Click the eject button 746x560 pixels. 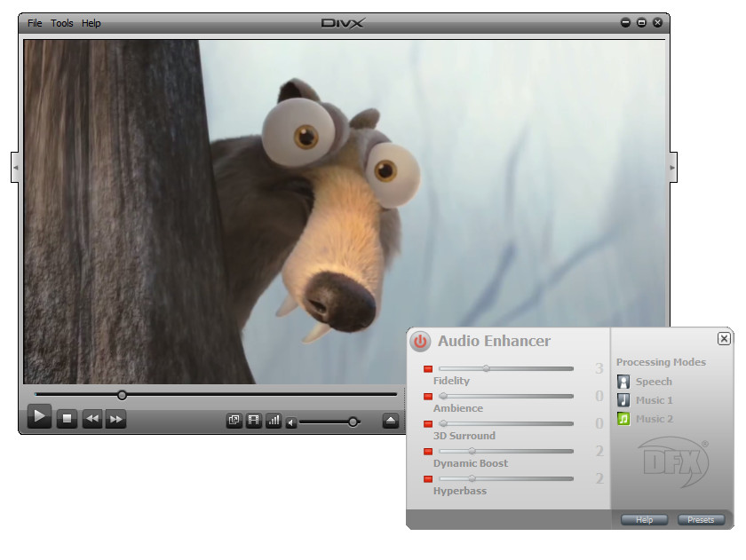click(x=390, y=421)
